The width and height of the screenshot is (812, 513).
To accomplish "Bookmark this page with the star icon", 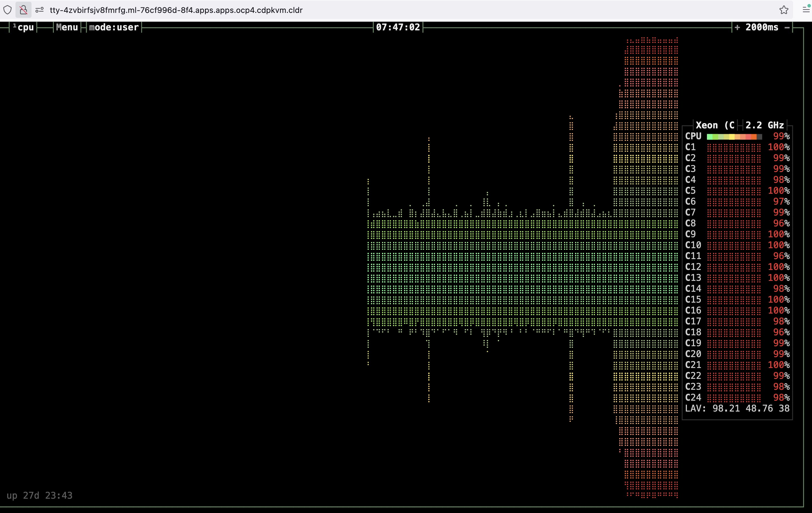I will coord(784,10).
